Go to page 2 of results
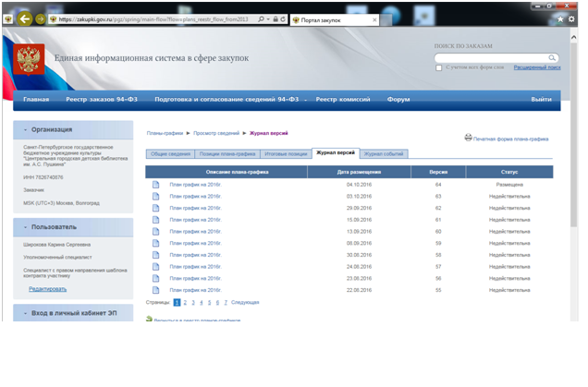The image size is (588, 387). tap(185, 302)
